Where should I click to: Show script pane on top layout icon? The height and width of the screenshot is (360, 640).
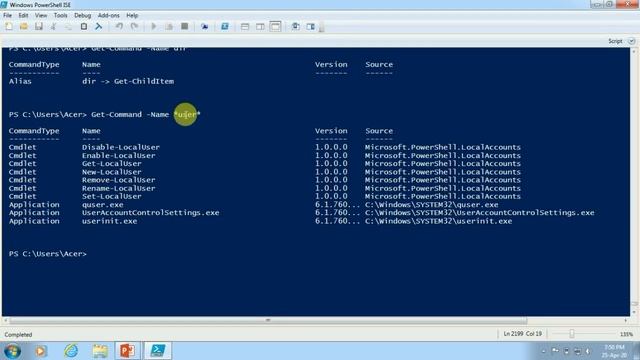[x=245, y=27]
